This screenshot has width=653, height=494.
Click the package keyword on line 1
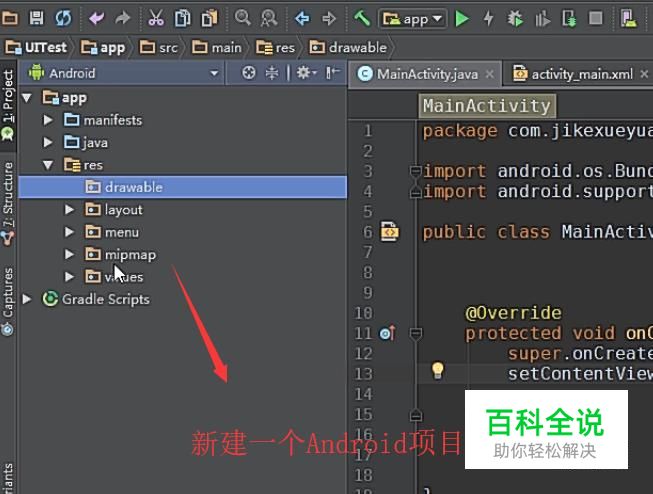460,132
